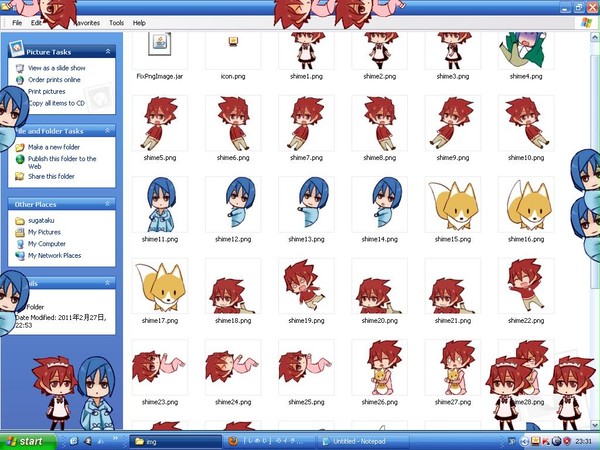Viewport: 600px width, 450px height.
Task: Select shime22.png thumbnail
Action: coord(526,286)
